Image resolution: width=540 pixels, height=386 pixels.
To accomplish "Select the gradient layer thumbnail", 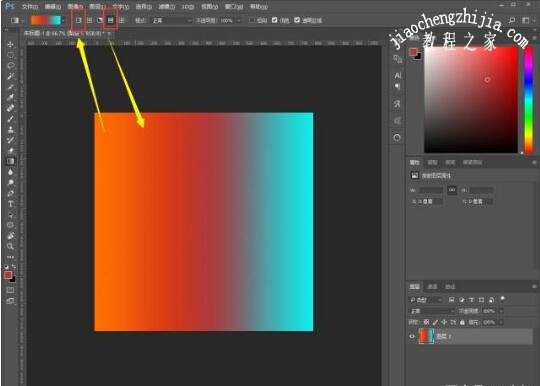I will pos(426,336).
